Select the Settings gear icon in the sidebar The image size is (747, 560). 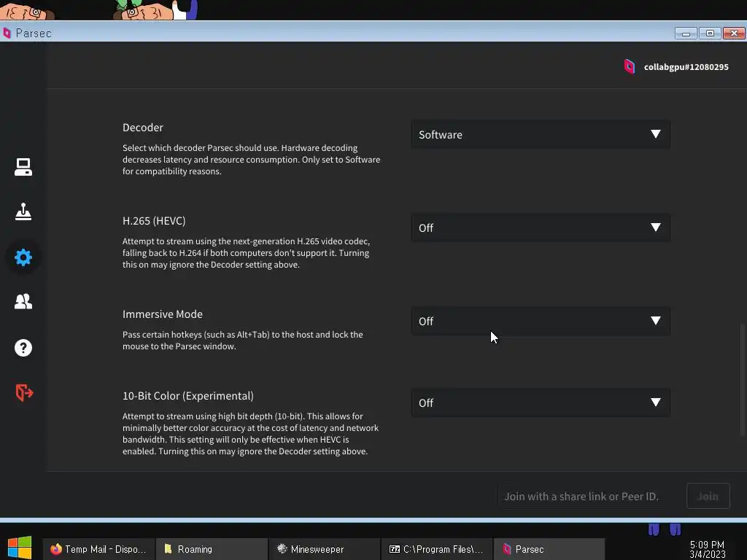click(x=23, y=257)
